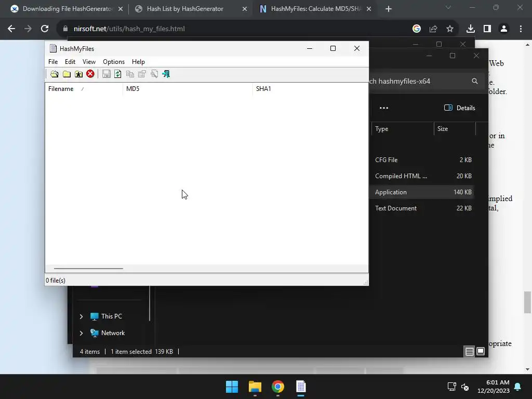This screenshot has width=532, height=399.
Task: Click HashMyFiles taskbar icon
Action: coord(301,387)
